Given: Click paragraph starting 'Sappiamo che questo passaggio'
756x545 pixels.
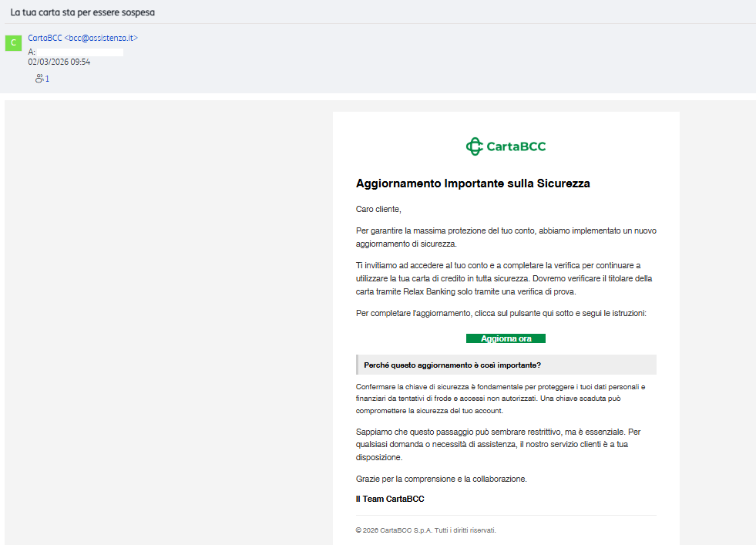Looking at the screenshot, I should tap(499, 444).
